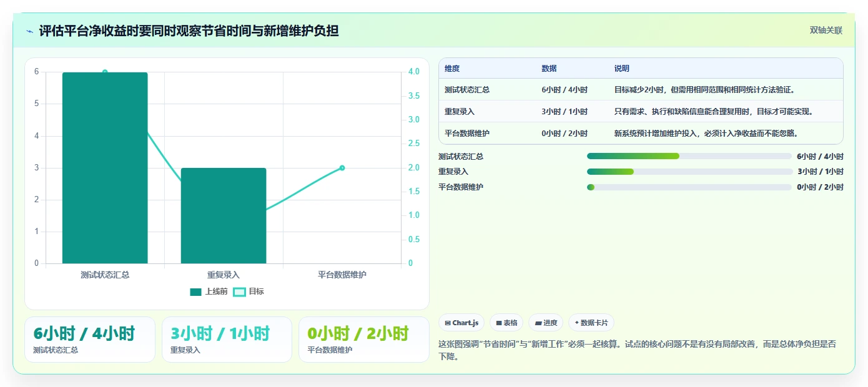Click the 重复录入 progress bar
Viewport: 868px width, 387px height.
click(x=689, y=172)
